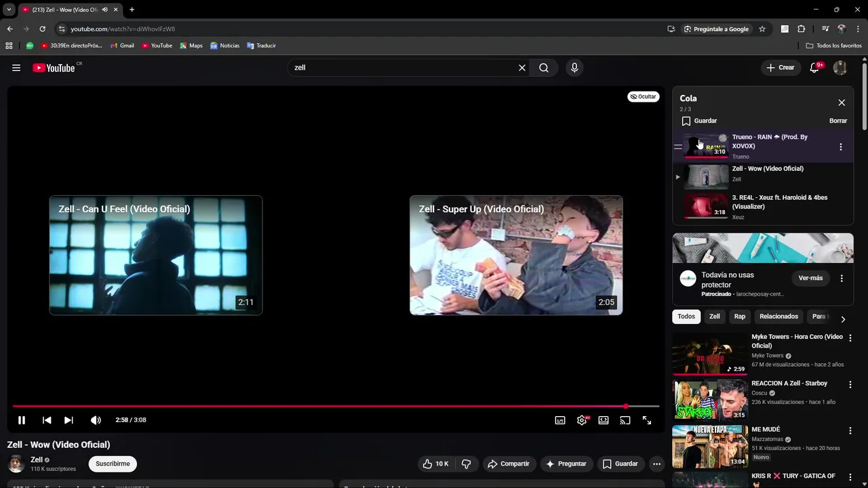868x488 pixels.
Task: Open more actions ellipsis below the video
Action: (656, 464)
